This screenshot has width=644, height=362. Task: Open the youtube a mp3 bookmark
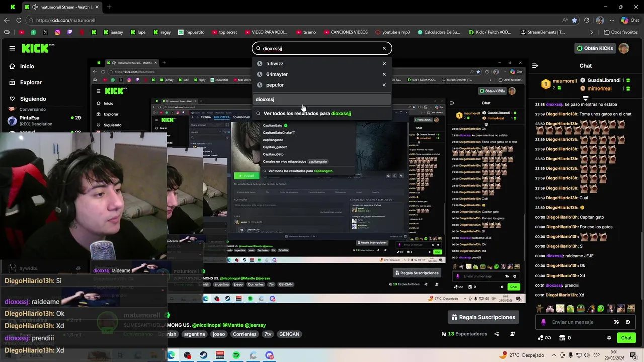tap(392, 32)
